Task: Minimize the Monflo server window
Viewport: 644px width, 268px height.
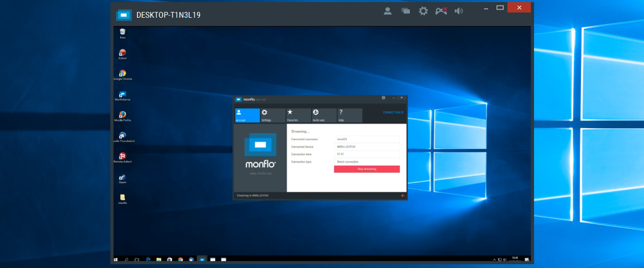Action: 393,98
